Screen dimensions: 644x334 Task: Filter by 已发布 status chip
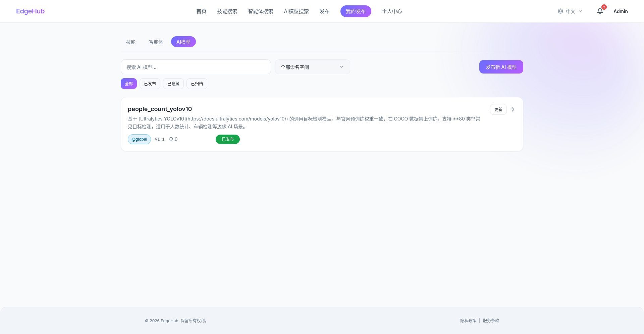(150, 84)
